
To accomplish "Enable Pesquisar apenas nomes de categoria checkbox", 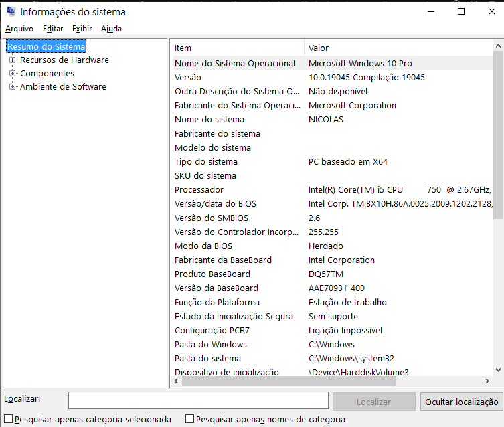I will tap(189, 419).
